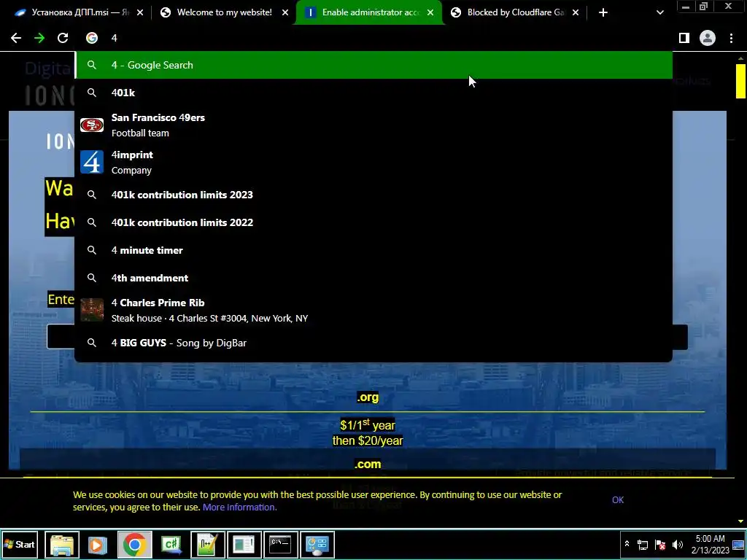Viewport: 747px width, 560px height.
Task: Click the Chrome taskbar icon
Action: [135, 544]
